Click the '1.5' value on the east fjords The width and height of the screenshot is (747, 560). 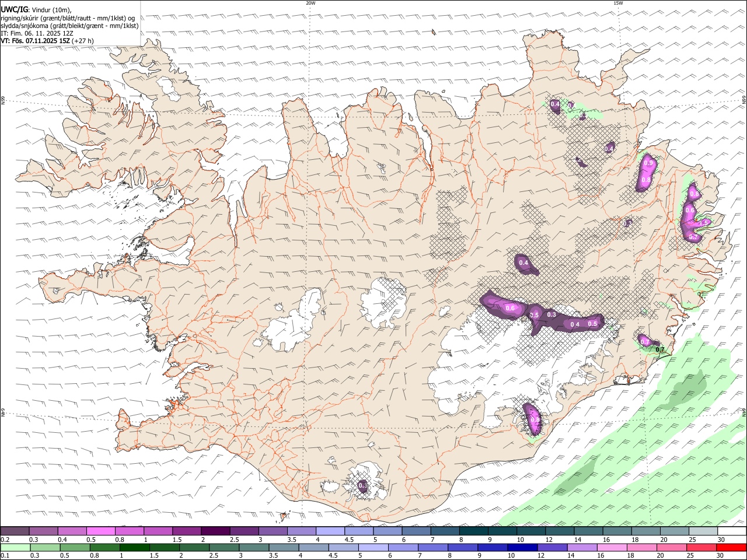[x=704, y=222]
